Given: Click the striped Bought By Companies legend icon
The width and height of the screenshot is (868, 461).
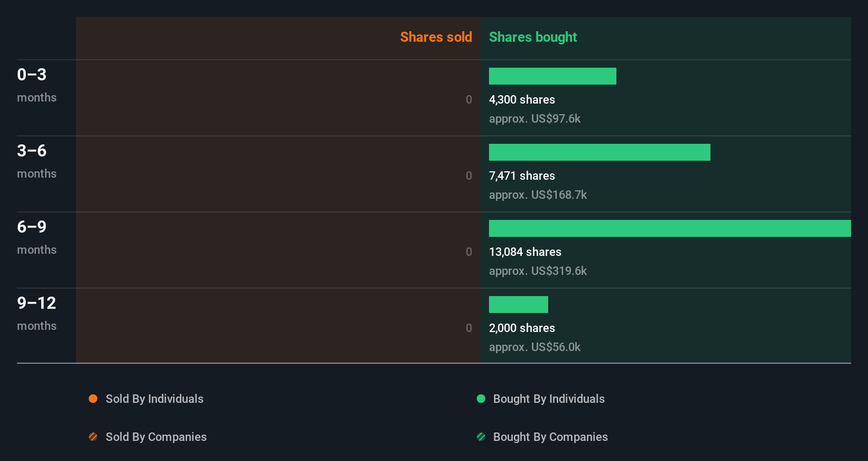Looking at the screenshot, I should [481, 437].
